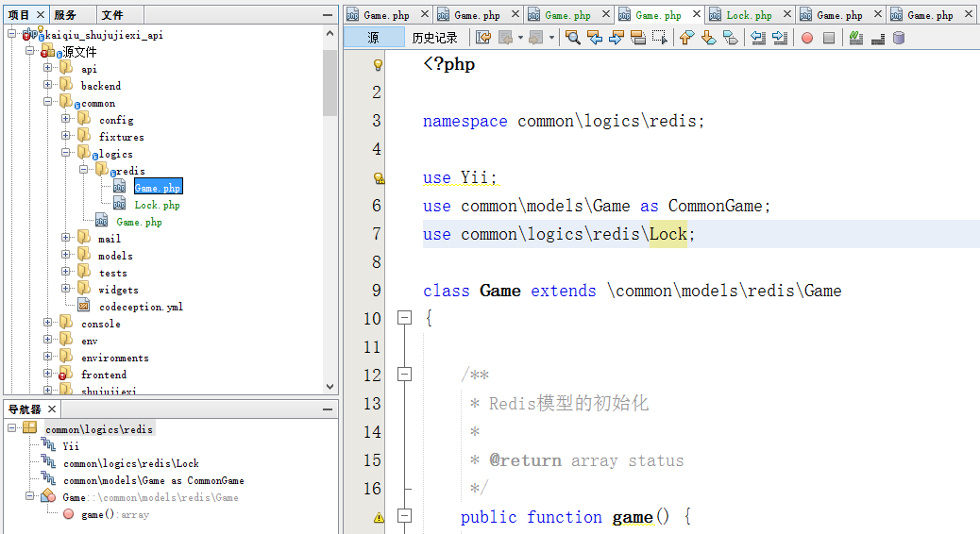
Task: Start macro recording with the red circle
Action: 807,38
